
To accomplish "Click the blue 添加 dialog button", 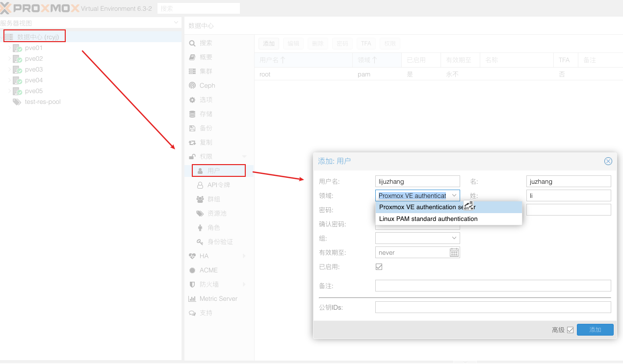I will (595, 330).
